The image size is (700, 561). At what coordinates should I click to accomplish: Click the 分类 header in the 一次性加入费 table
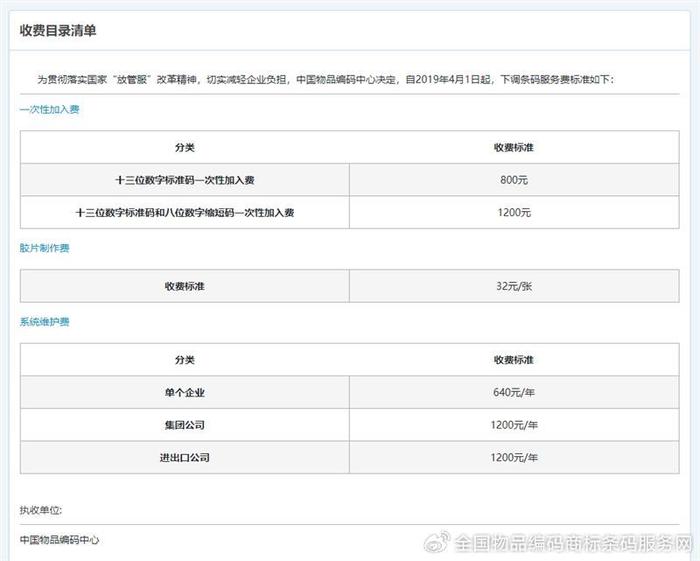[x=185, y=147]
